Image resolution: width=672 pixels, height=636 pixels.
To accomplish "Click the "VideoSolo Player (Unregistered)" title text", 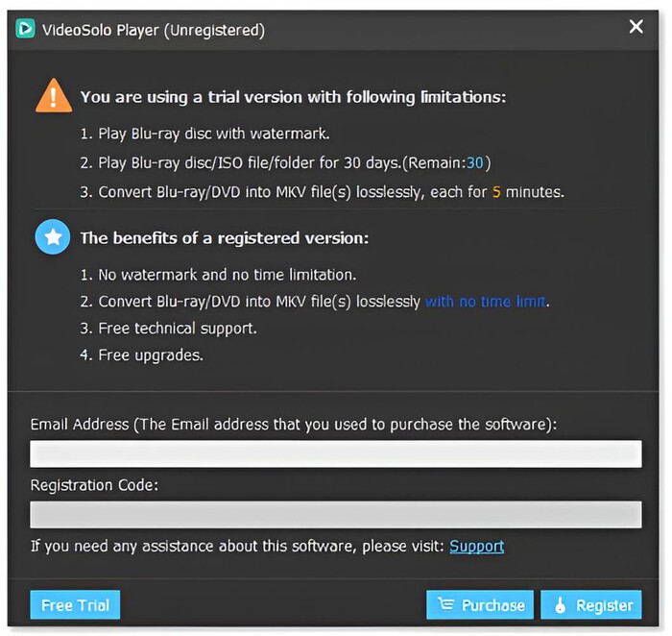I will (x=153, y=30).
